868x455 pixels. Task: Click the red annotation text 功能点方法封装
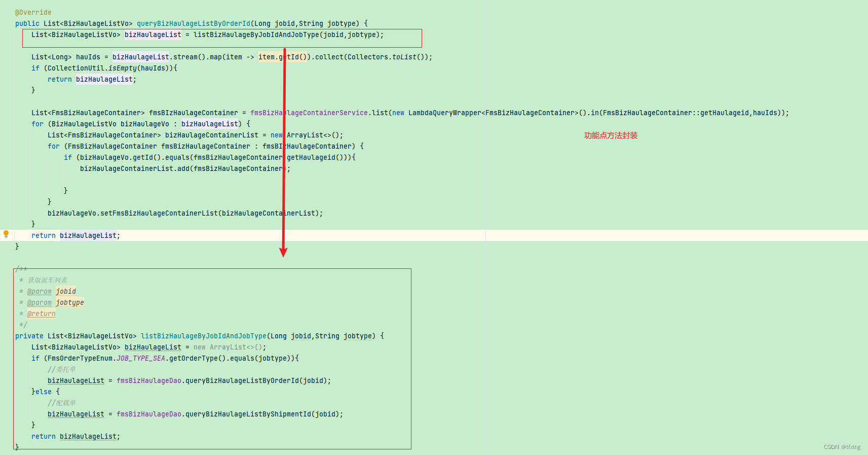coord(611,135)
